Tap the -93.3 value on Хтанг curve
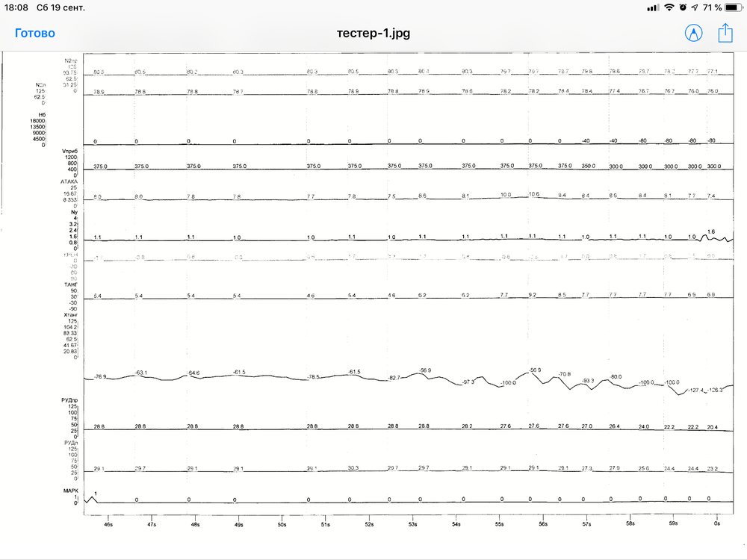Image resolution: width=747 pixels, height=560 pixels. pyautogui.click(x=588, y=381)
